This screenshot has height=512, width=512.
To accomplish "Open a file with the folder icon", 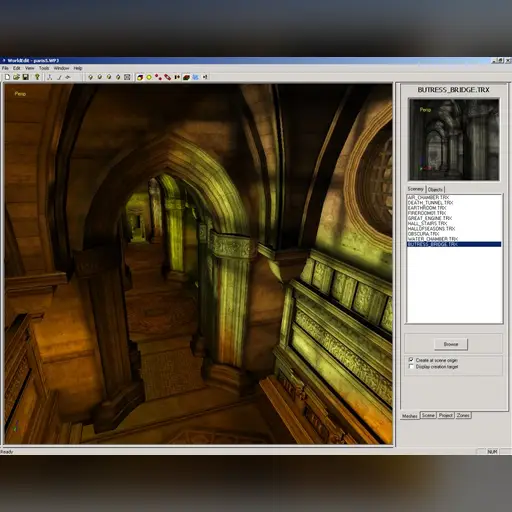I will tap(16, 77).
